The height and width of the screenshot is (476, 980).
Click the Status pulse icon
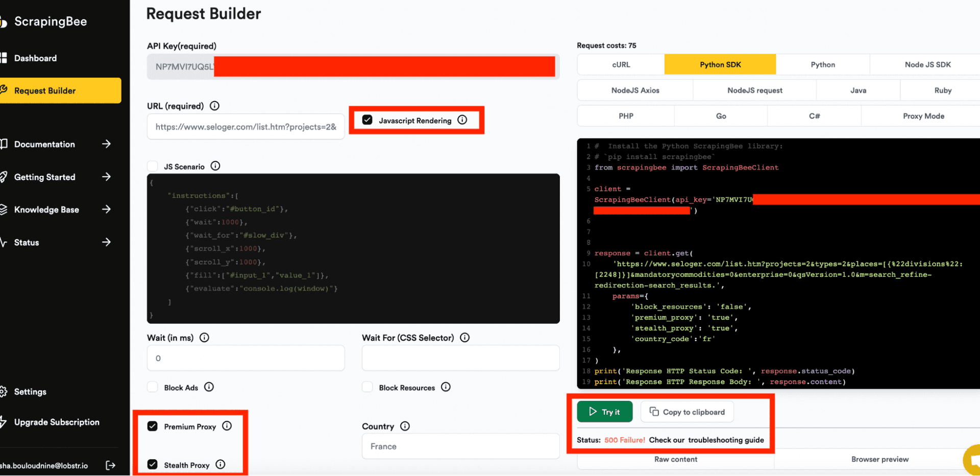click(4, 242)
